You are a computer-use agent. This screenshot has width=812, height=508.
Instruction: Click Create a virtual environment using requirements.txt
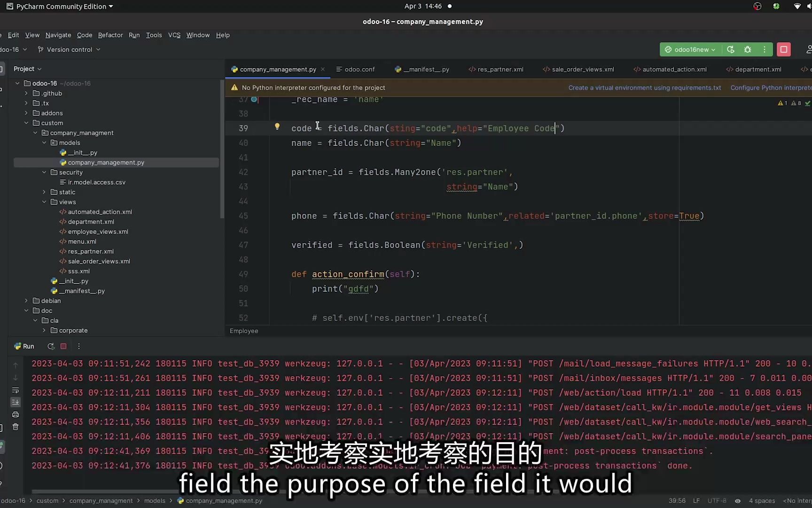tap(644, 87)
